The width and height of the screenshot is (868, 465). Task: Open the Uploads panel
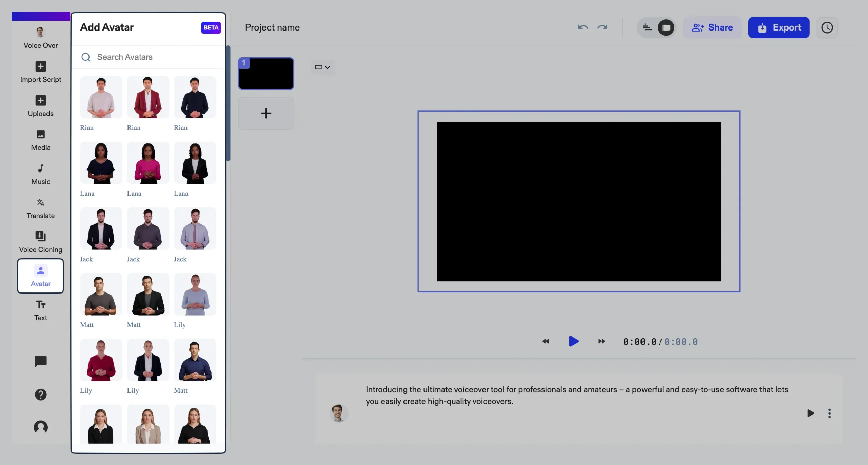pyautogui.click(x=40, y=106)
